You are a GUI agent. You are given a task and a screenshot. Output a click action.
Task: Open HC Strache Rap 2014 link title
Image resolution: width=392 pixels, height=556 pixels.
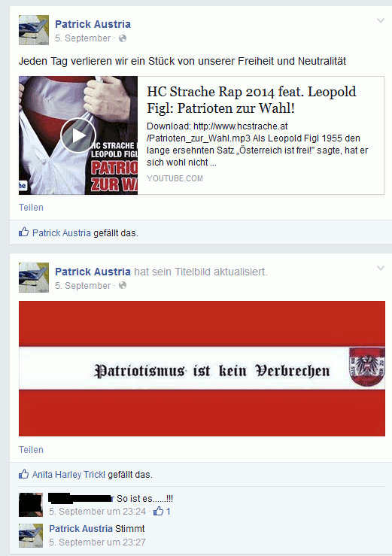pyautogui.click(x=251, y=100)
